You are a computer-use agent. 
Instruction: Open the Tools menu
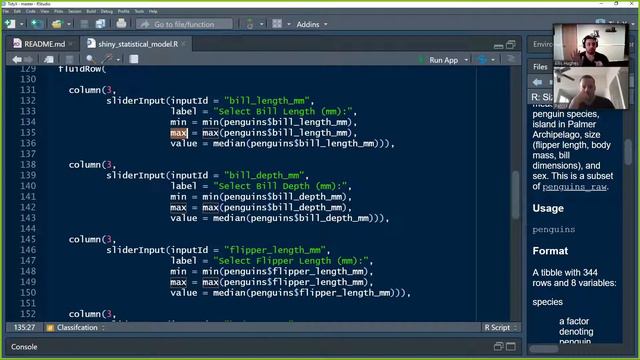pos(139,11)
